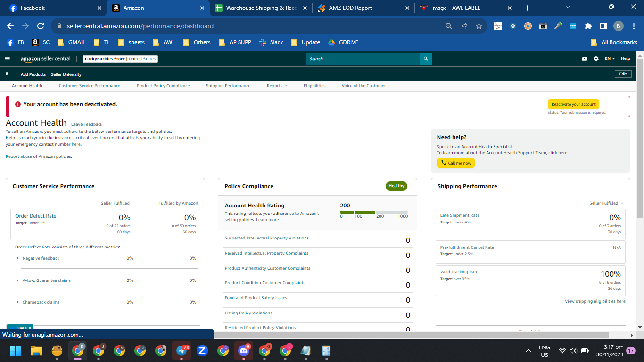Open the Chrome three-dot menu
The image size is (644, 362).
tap(634, 26)
